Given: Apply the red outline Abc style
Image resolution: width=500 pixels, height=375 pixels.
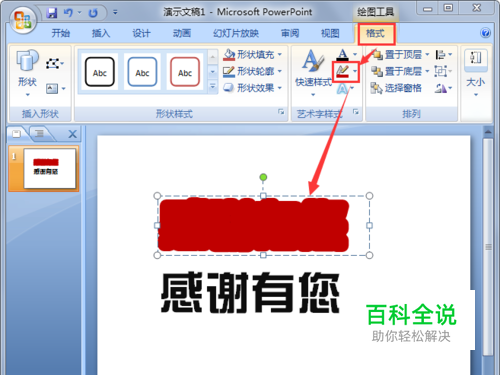Looking at the screenshot, I should click(x=185, y=72).
